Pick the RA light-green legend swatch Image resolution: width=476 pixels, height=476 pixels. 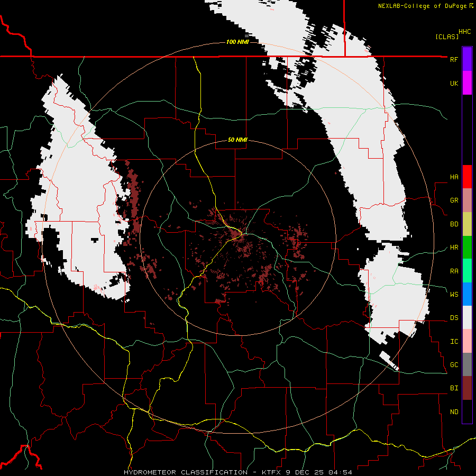[x=467, y=271]
